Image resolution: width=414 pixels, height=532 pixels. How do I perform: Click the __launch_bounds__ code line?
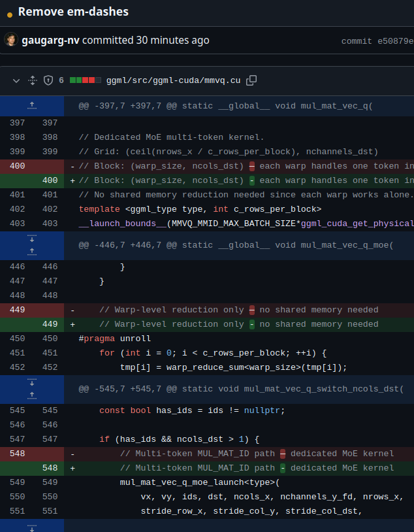tap(246, 224)
